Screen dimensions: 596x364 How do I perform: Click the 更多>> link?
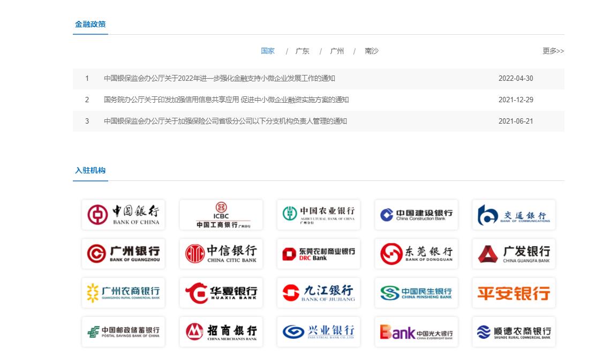(x=553, y=51)
